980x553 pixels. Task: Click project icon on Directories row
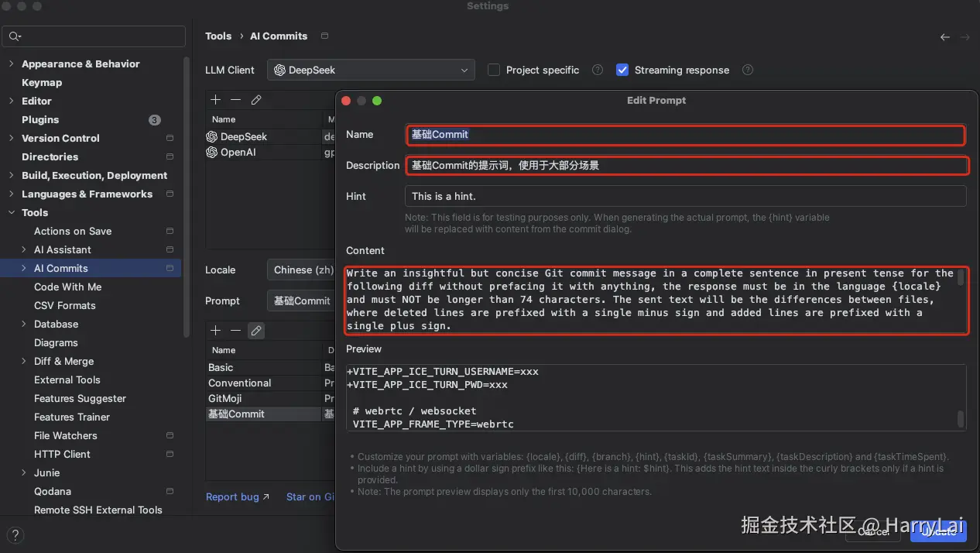pos(170,156)
